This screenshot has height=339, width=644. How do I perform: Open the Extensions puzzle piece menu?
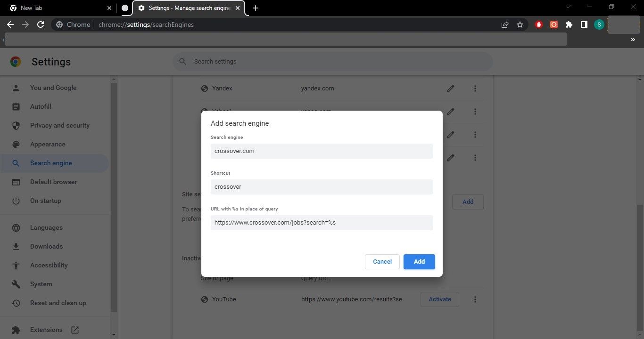[569, 24]
